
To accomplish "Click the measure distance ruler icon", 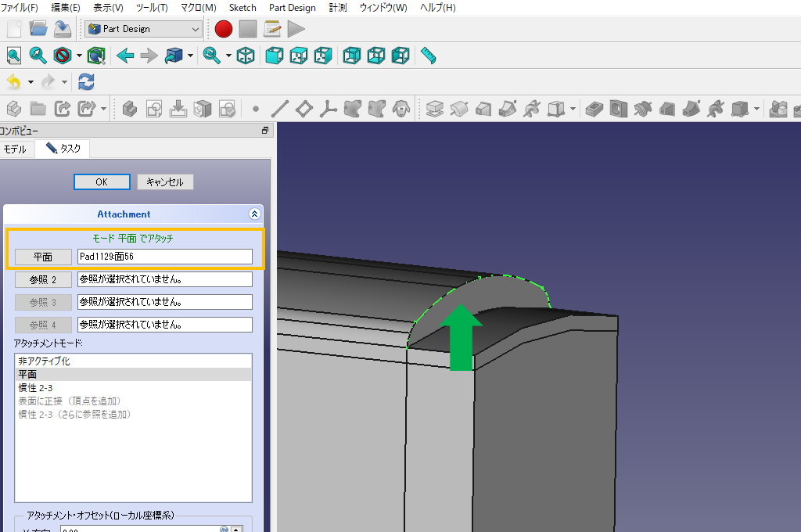I will coord(427,56).
